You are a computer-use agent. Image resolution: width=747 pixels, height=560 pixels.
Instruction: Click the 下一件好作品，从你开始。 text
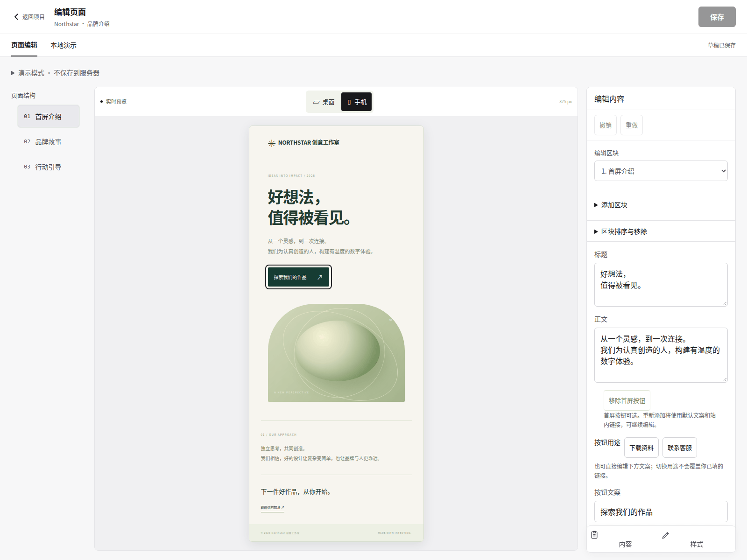[296, 492]
